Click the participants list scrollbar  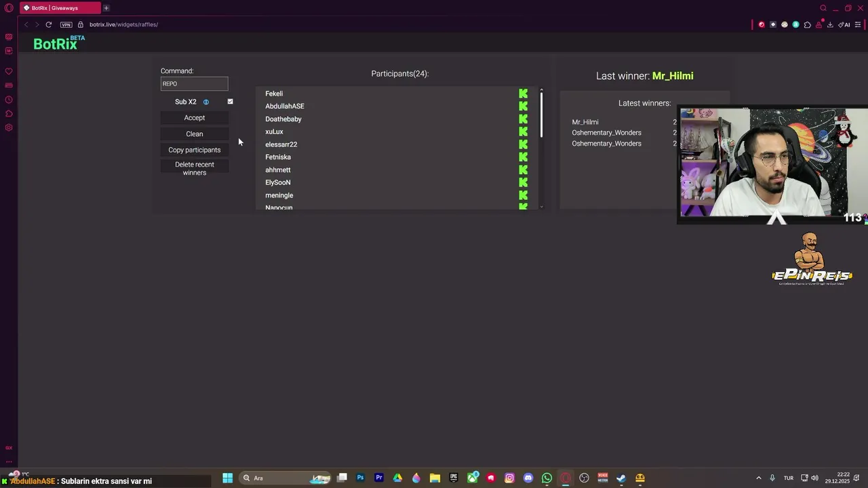541,115
